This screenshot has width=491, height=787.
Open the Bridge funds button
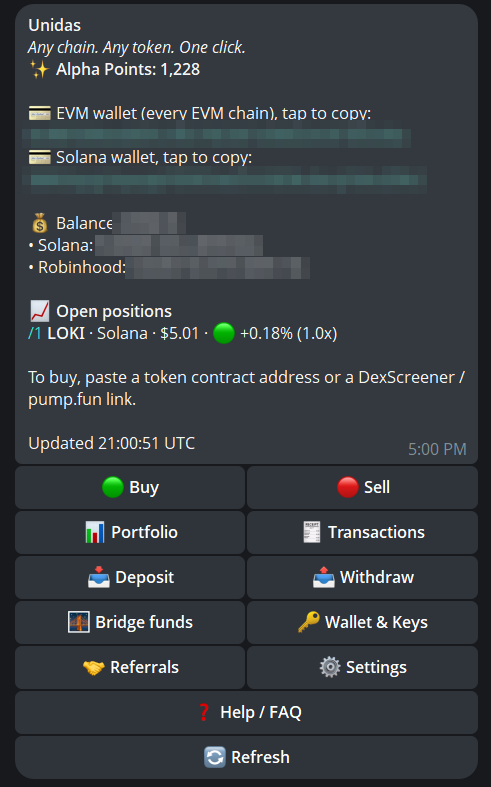coord(130,622)
